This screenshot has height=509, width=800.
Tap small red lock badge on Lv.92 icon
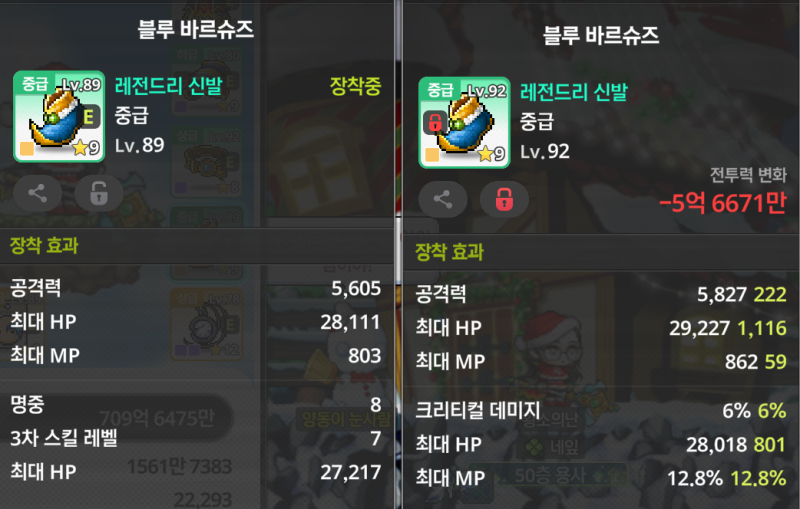pos(435,122)
